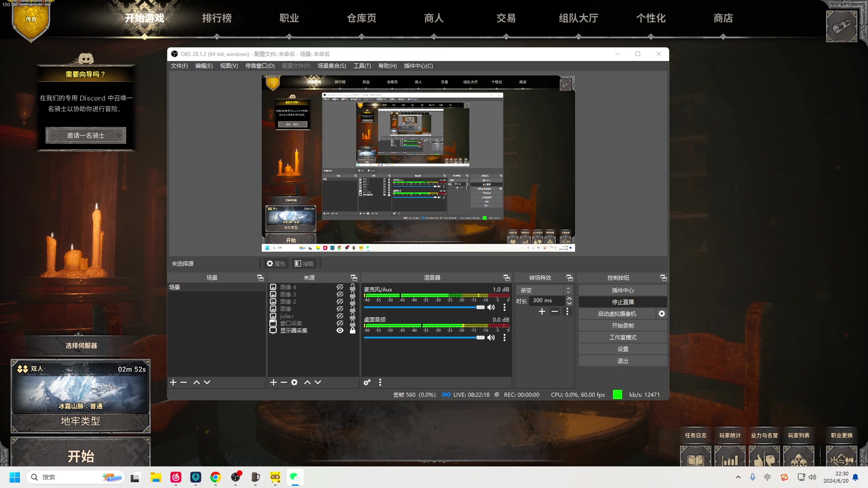The width and height of the screenshot is (868, 488).
Task: Click 邀请一名骑士 button in the game
Action: [86, 135]
